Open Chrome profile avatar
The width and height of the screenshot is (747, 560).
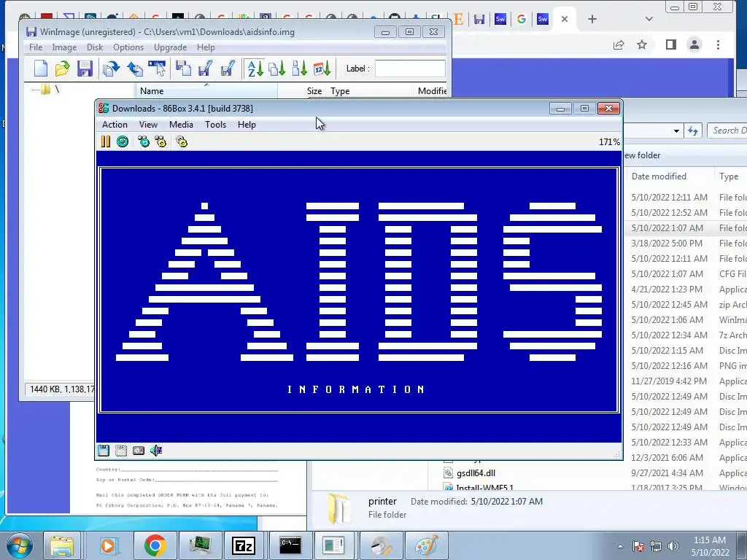click(694, 44)
